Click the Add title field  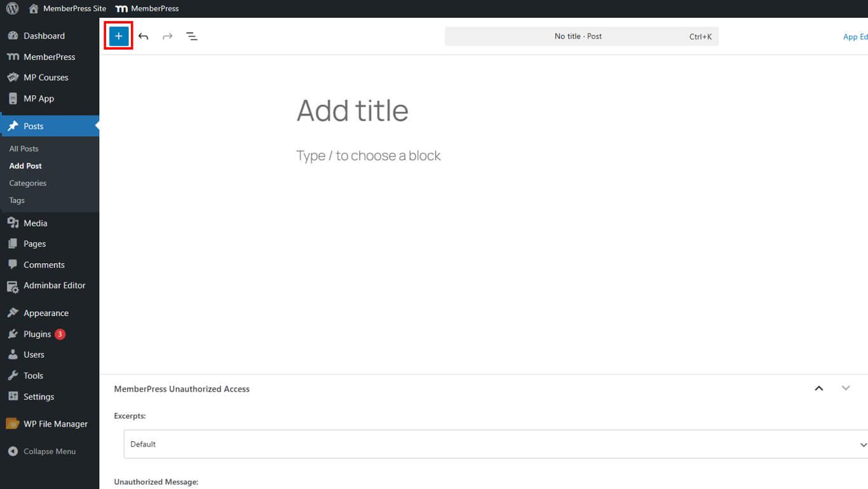(x=353, y=111)
